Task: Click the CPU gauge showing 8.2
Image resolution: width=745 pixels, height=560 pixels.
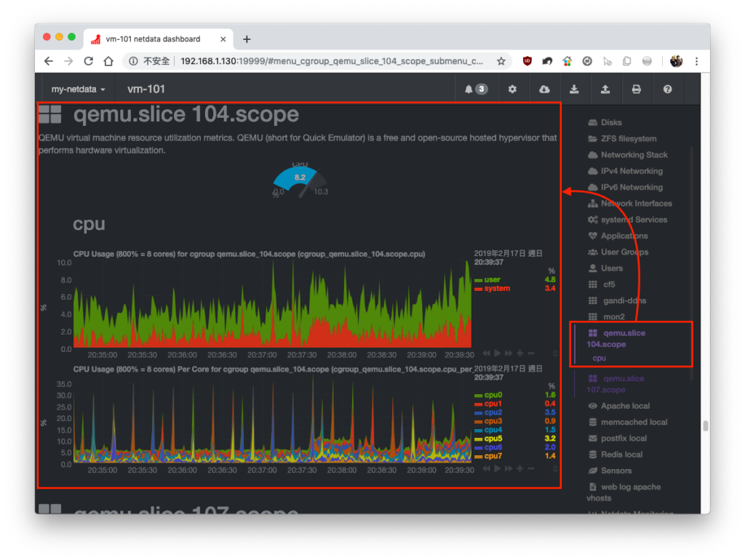Action: [x=300, y=181]
